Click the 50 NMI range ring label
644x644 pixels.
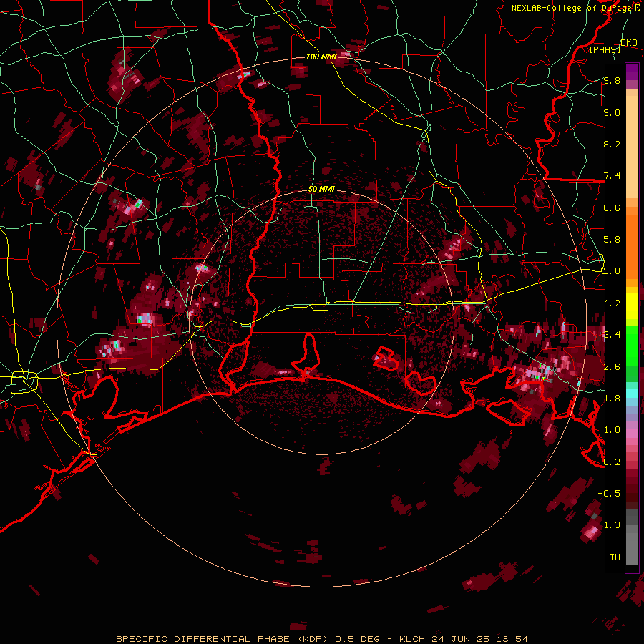(x=321, y=190)
